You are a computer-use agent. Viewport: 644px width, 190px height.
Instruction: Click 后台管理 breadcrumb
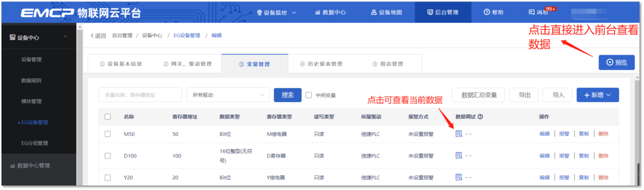click(122, 36)
